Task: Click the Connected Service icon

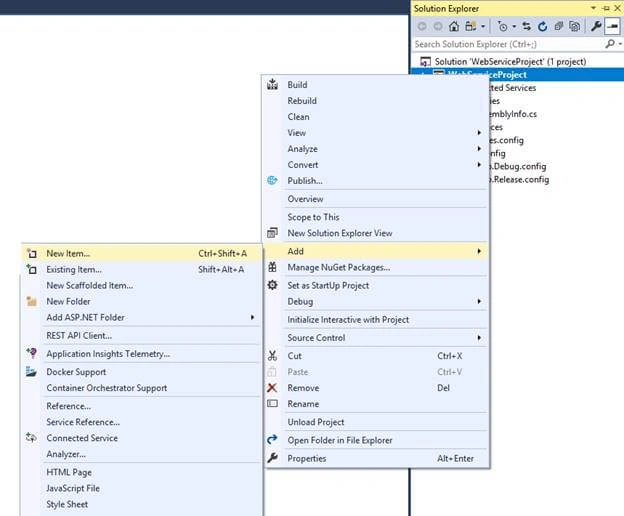Action: click(x=31, y=438)
